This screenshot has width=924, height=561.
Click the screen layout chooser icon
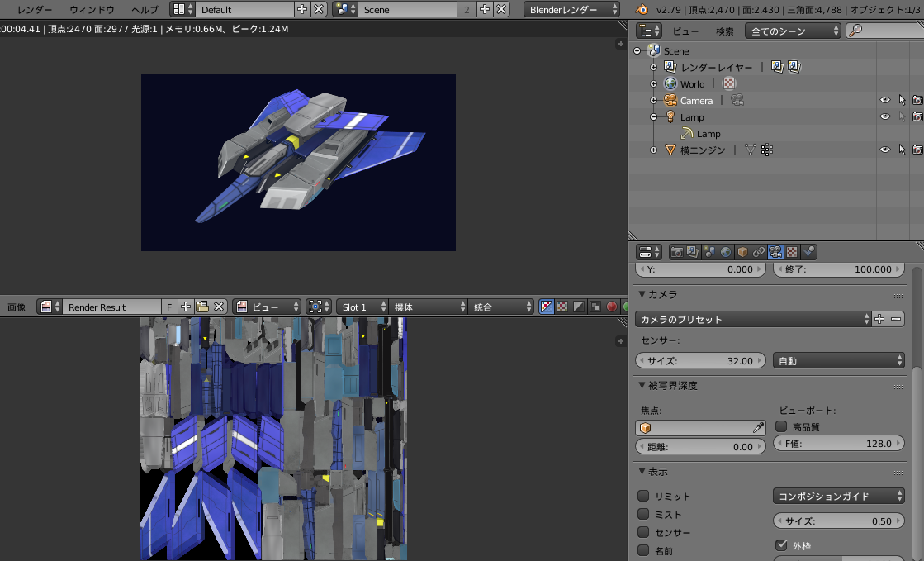[x=182, y=9]
